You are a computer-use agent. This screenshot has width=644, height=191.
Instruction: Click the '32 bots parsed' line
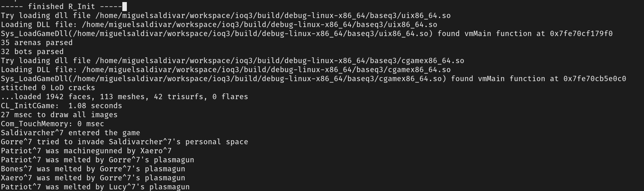pyautogui.click(x=32, y=52)
